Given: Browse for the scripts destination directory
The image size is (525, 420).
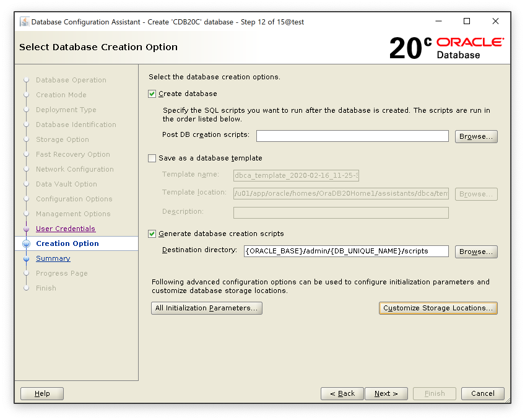Looking at the screenshot, I should (476, 252).
